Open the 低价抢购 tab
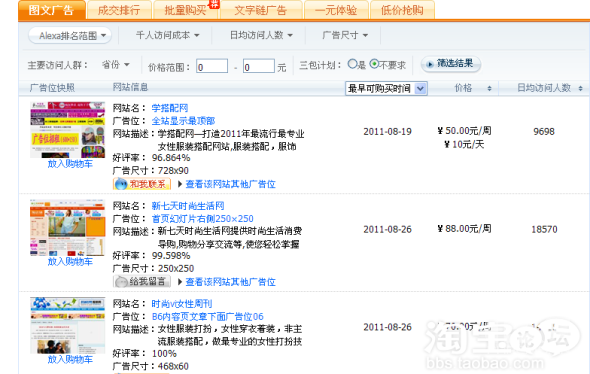The image size is (590, 374). 402,10
